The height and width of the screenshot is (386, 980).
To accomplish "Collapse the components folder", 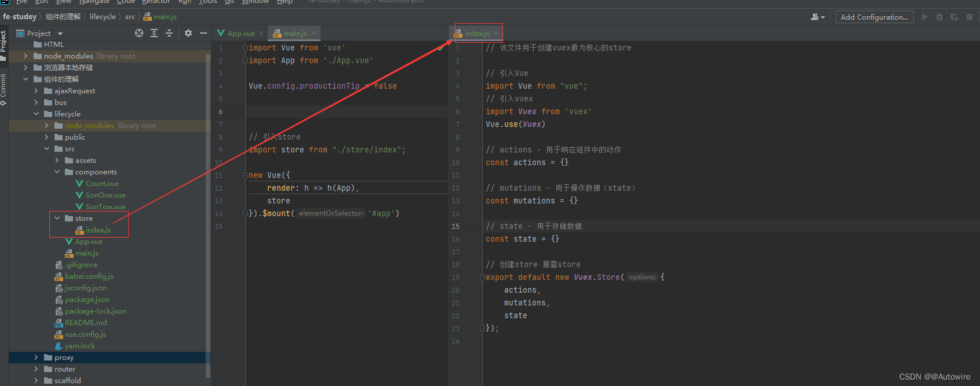I will (x=57, y=172).
